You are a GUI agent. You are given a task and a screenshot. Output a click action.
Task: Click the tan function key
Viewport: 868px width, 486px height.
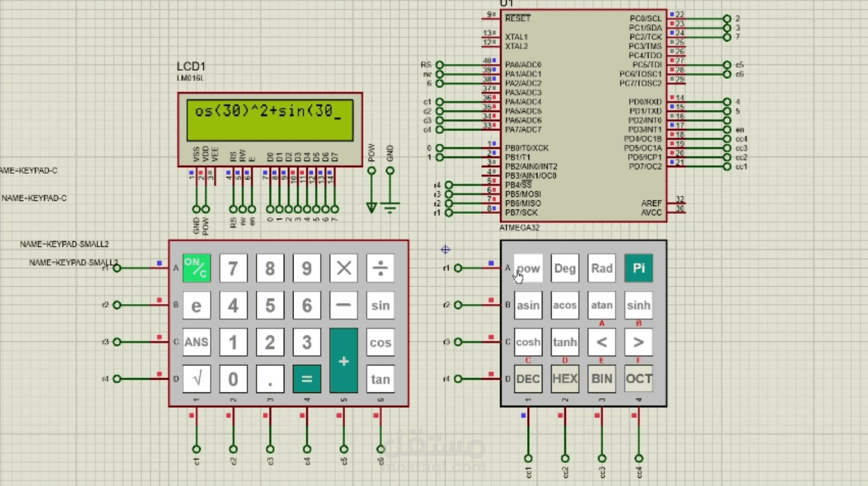click(380, 379)
